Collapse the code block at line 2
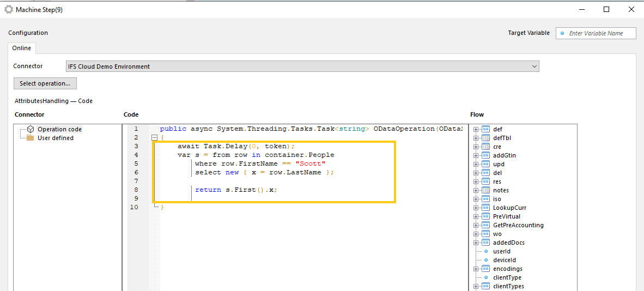The image size is (644, 291). (154, 138)
